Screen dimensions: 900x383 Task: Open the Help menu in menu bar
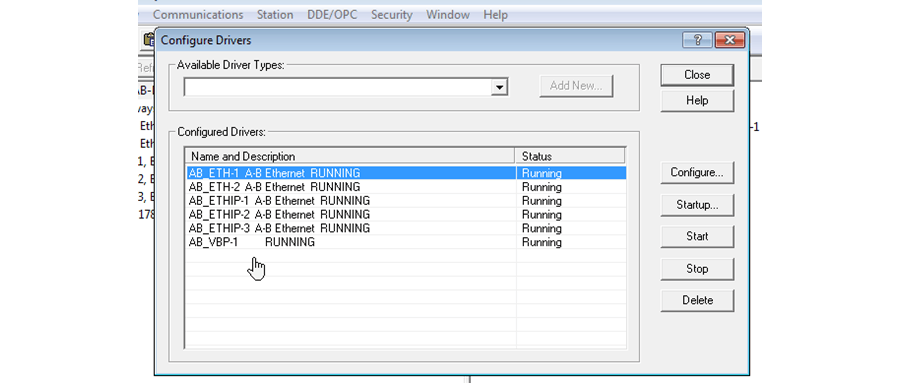pos(495,15)
